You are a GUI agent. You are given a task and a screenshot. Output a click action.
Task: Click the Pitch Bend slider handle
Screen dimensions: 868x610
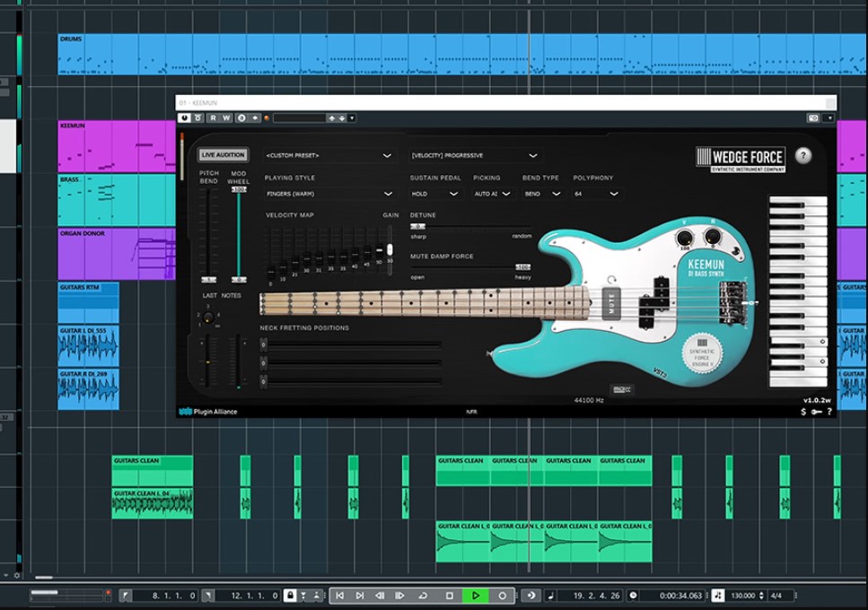pyautogui.click(x=208, y=279)
